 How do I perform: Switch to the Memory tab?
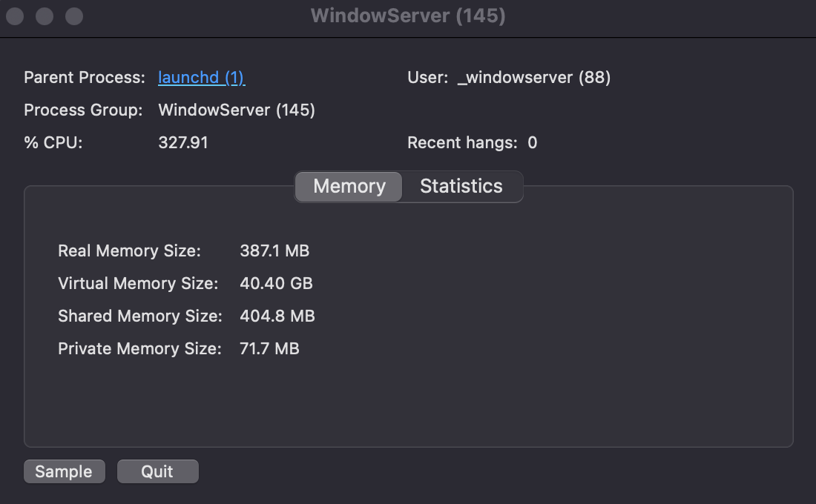click(349, 186)
